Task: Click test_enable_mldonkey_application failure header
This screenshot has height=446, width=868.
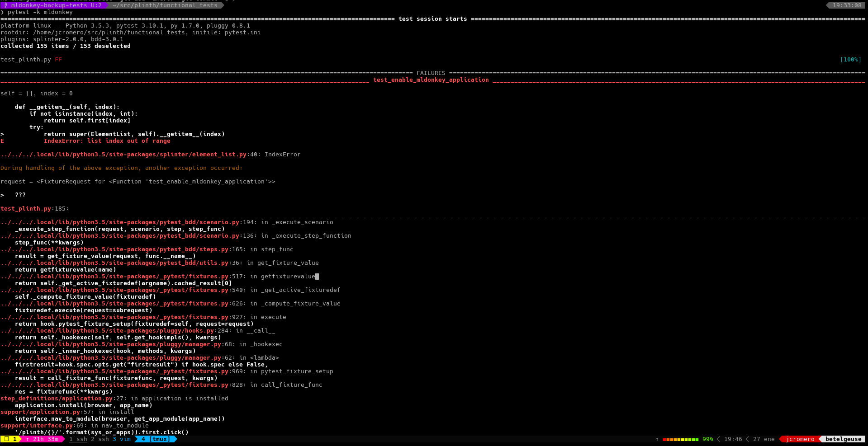Action: 431,80
